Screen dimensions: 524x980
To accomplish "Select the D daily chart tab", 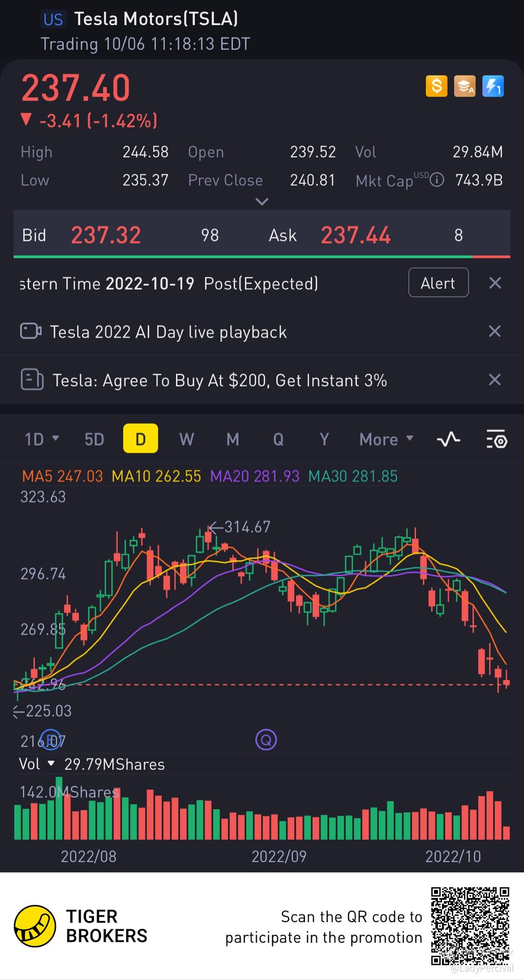I will click(x=140, y=439).
